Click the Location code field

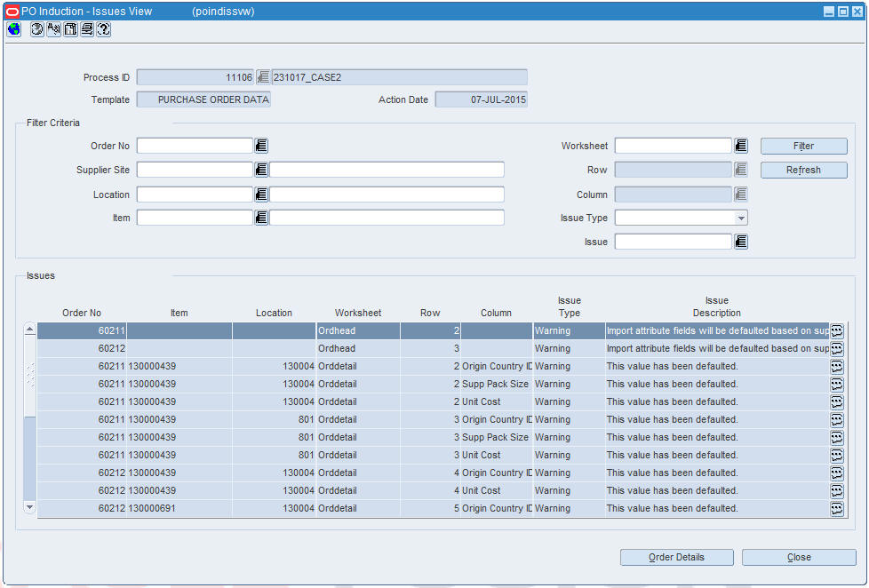pos(195,195)
